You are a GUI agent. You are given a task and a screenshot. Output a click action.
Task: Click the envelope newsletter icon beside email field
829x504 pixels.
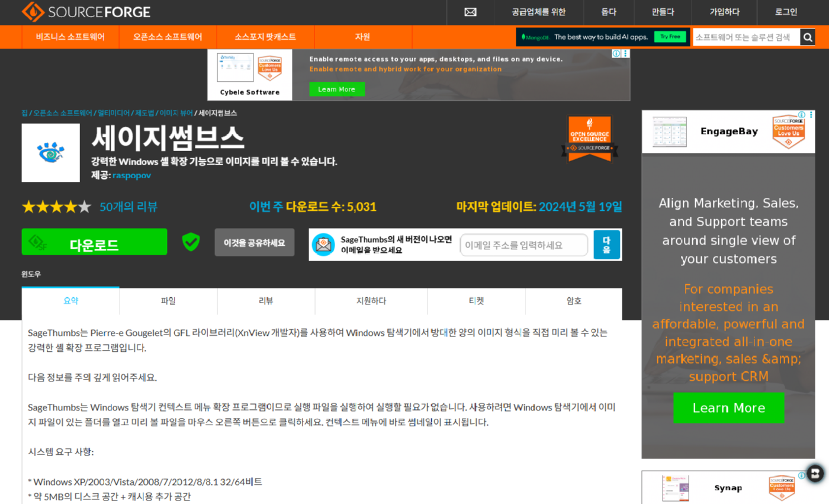coord(323,245)
